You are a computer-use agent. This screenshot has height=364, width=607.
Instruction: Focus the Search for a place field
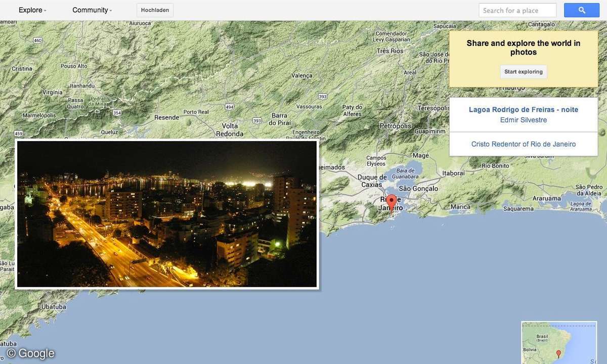pyautogui.click(x=517, y=10)
